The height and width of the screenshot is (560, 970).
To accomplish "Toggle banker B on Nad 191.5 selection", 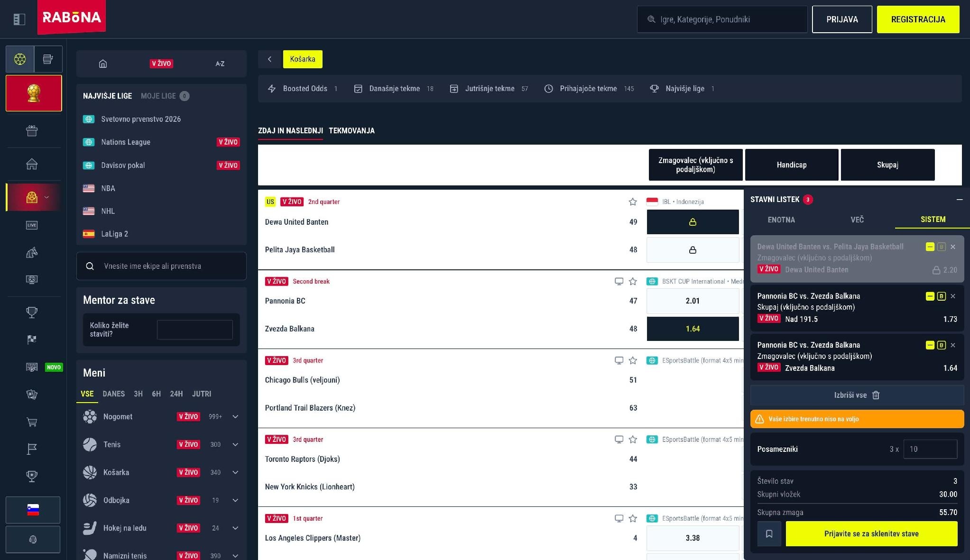I will click(x=942, y=296).
